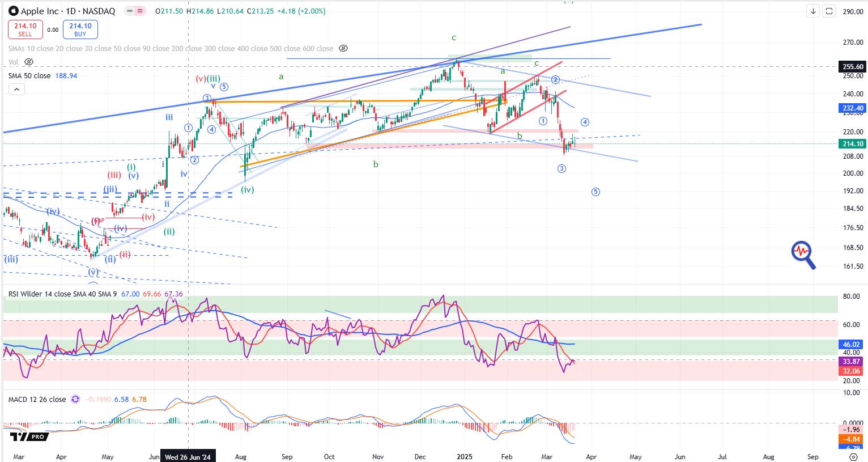Viewport: 868px width, 462px height.
Task: Click the pink approximate-data status icon
Action: tap(141, 11)
